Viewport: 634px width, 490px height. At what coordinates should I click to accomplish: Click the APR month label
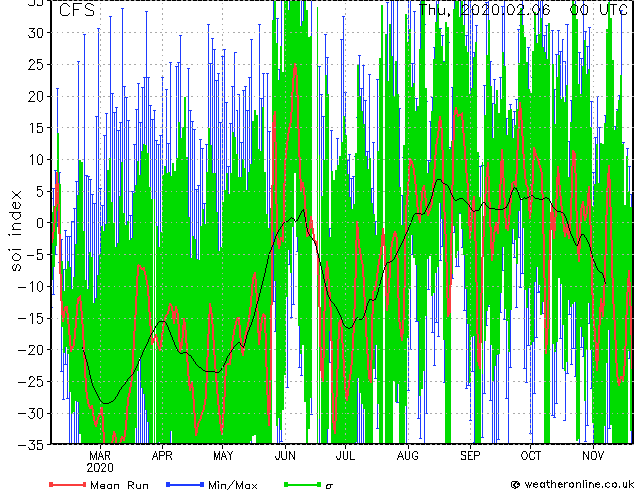coord(162,456)
